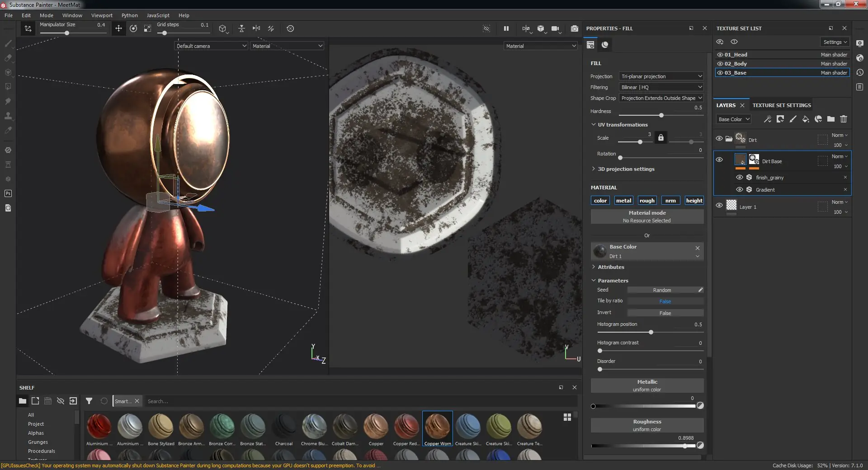Click the shelf filter funnel icon
868x470 pixels.
coord(89,401)
